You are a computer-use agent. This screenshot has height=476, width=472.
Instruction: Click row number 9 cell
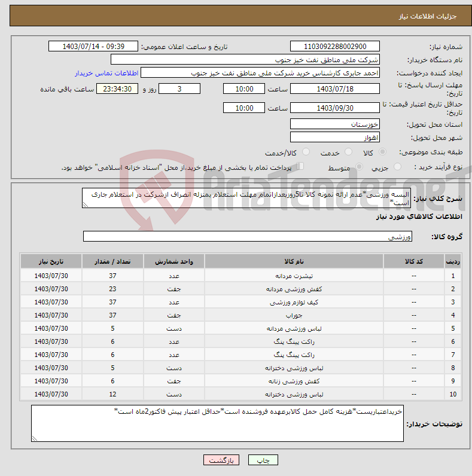[453, 382]
